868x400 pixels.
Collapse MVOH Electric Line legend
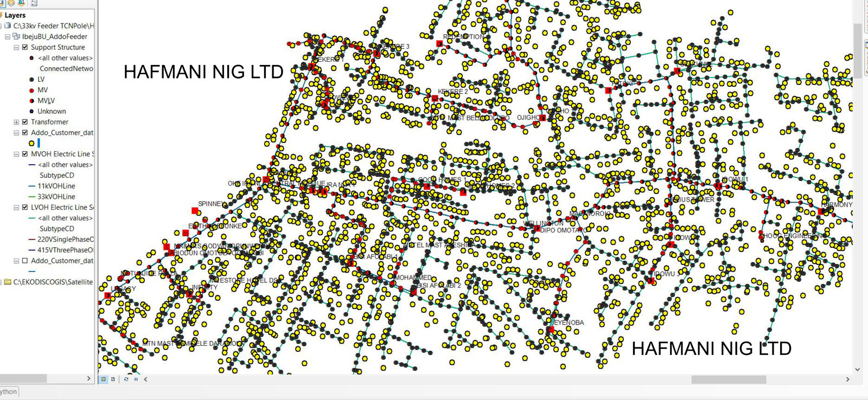click(16, 154)
